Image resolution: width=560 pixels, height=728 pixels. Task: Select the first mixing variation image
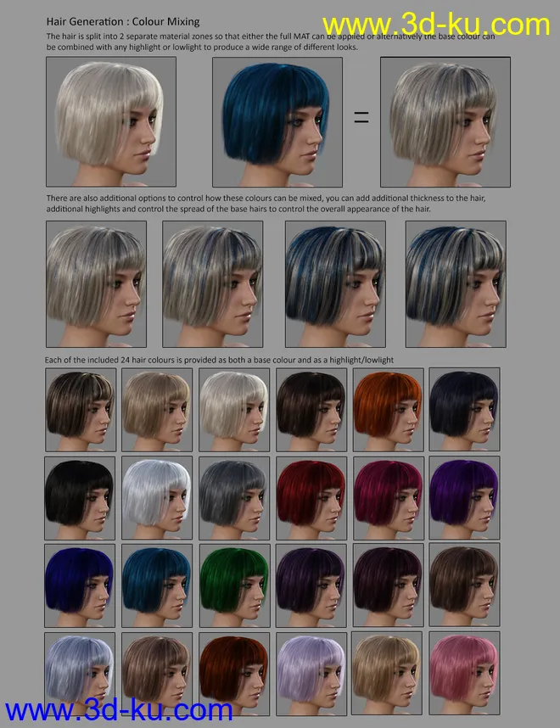click(97, 283)
